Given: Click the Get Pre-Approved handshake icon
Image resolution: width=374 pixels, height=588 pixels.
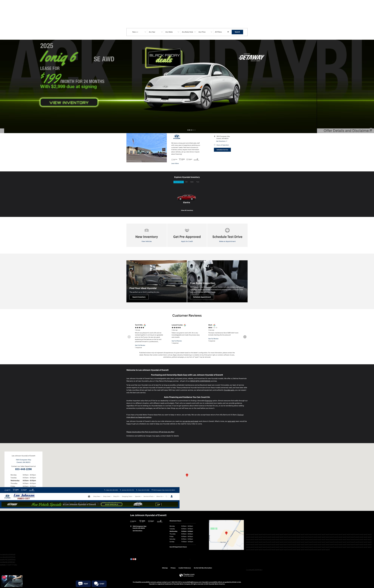Looking at the screenshot, I should pyautogui.click(x=187, y=230).
